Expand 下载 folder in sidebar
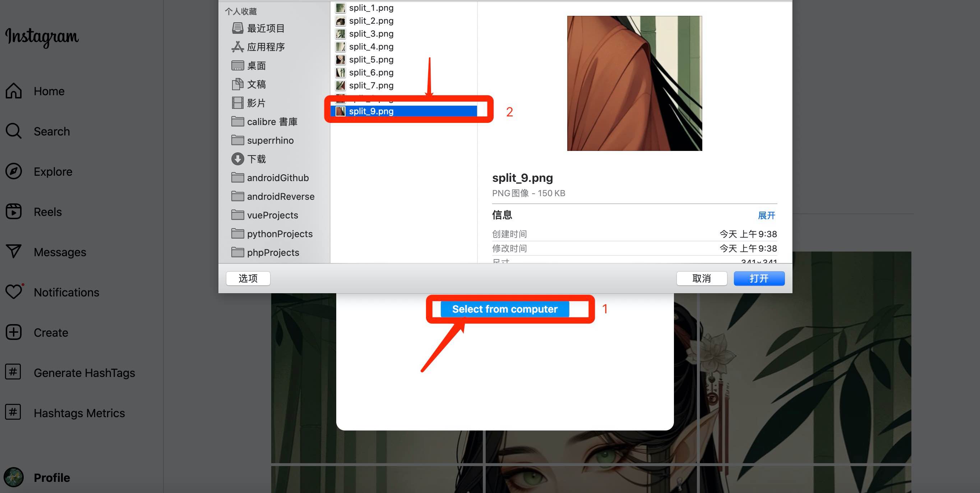This screenshot has height=493, width=980. (256, 159)
